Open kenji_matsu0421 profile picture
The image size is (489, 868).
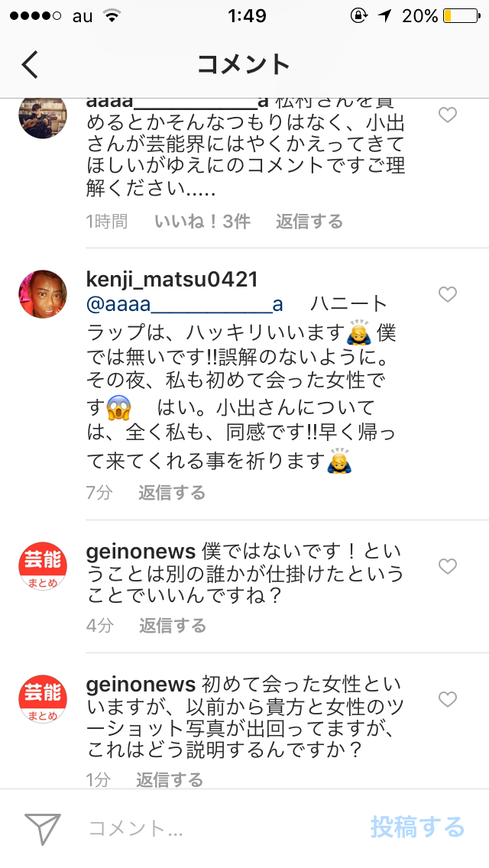44,294
